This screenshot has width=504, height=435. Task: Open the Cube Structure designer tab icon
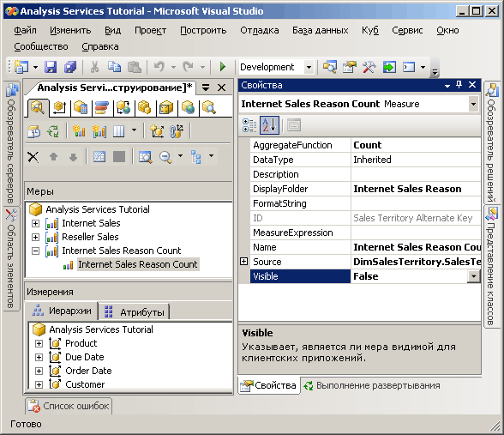pos(38,107)
